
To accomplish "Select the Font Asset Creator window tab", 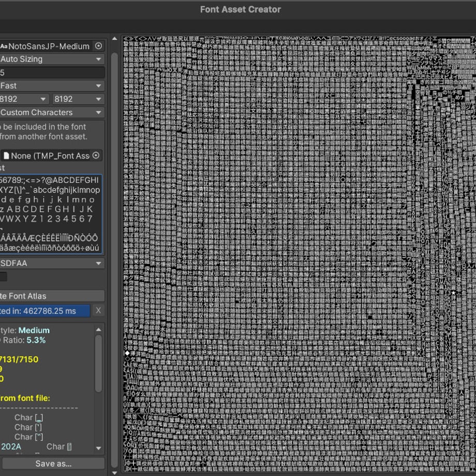I will tap(241, 9).
